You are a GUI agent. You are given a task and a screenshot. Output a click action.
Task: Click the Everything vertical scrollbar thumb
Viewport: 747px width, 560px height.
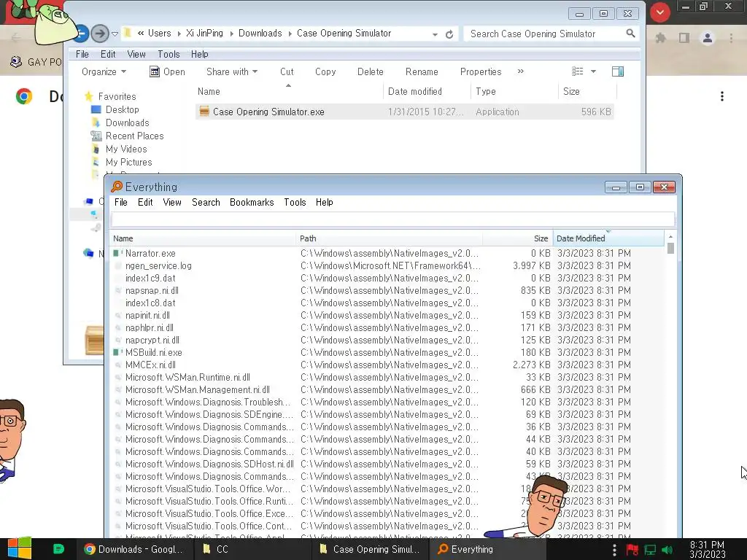pos(671,248)
